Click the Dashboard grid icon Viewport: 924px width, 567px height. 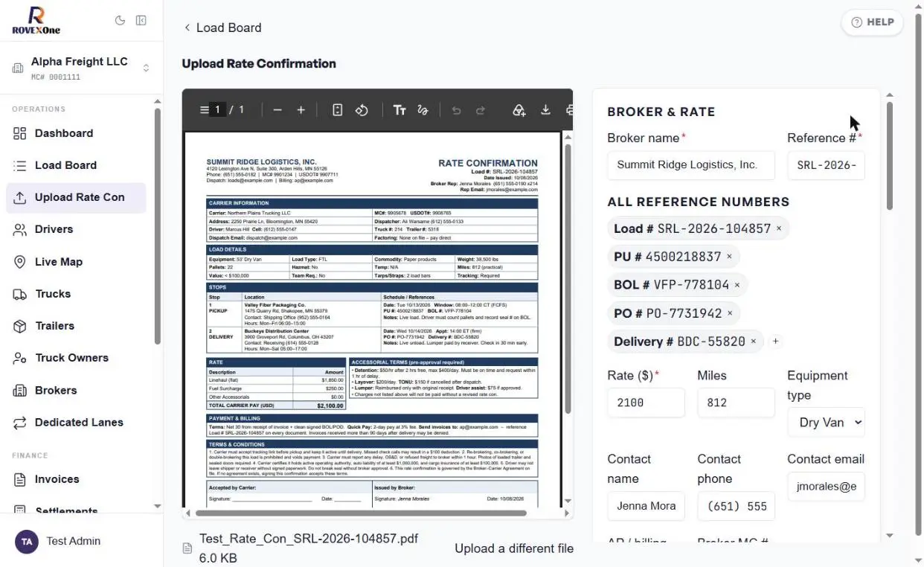tap(20, 133)
